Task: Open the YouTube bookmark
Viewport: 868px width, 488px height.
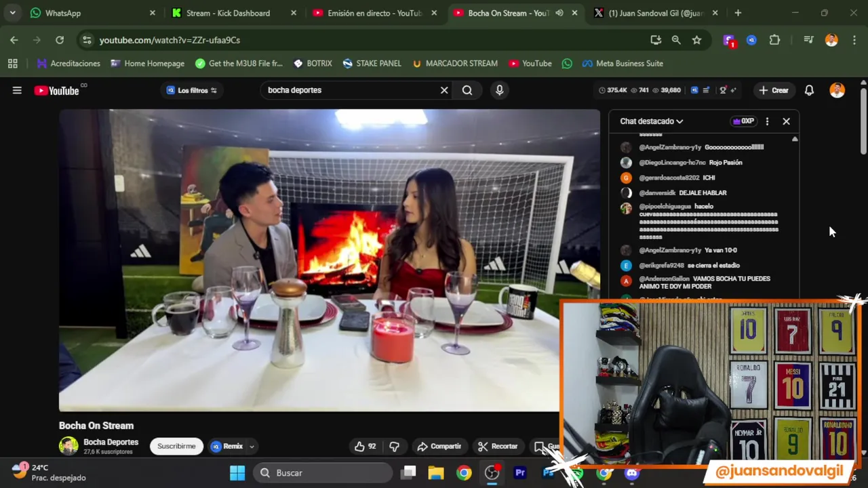Action: click(x=530, y=63)
